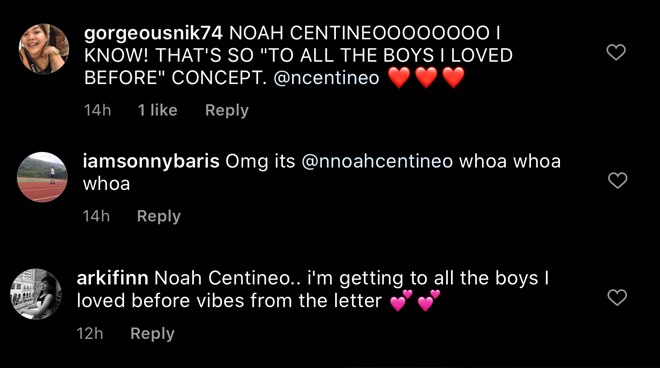Select the 12h timestamp under arkifinn comment
The height and width of the screenshot is (368, 660).
(90, 333)
